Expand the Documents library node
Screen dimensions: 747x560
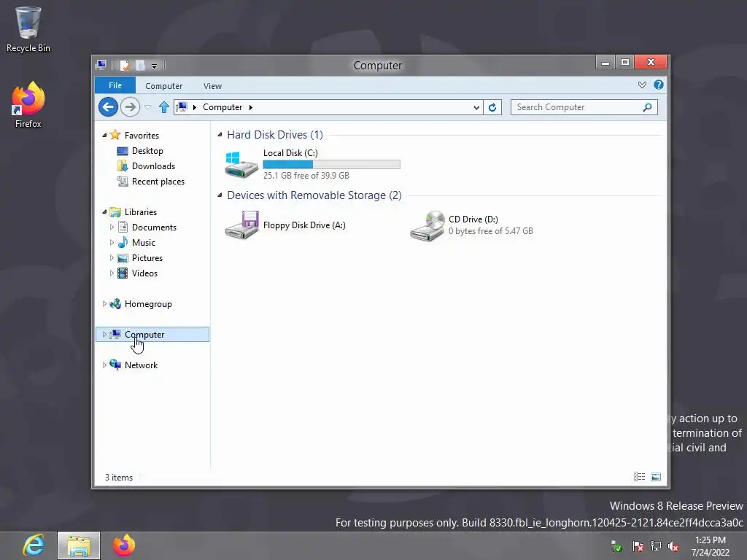pyautogui.click(x=112, y=227)
